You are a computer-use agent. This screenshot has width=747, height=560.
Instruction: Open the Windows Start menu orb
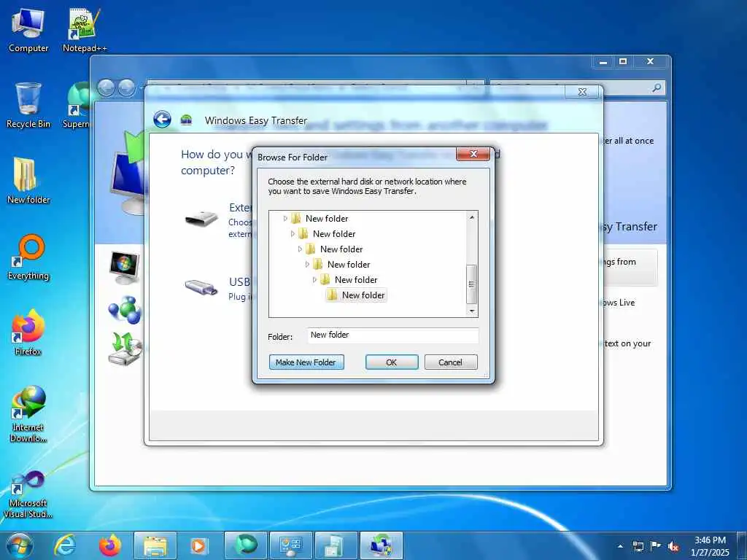20,545
